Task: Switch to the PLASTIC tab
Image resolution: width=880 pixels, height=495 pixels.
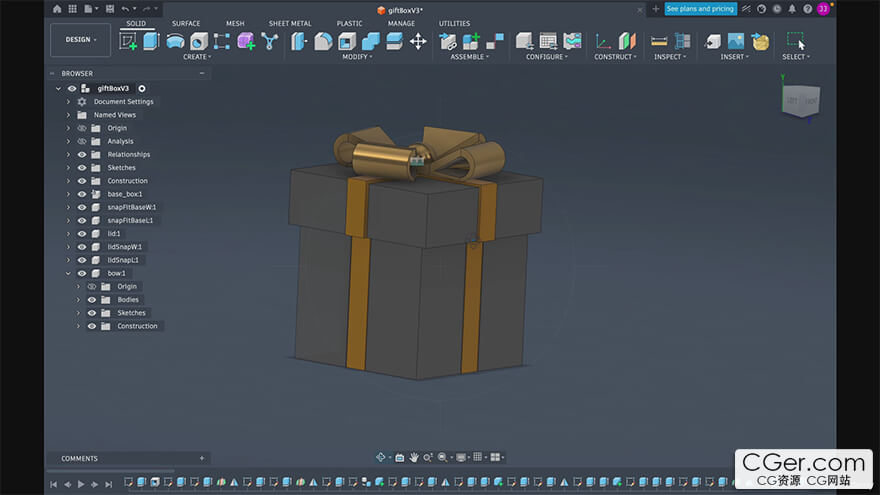Action: pyautogui.click(x=349, y=24)
